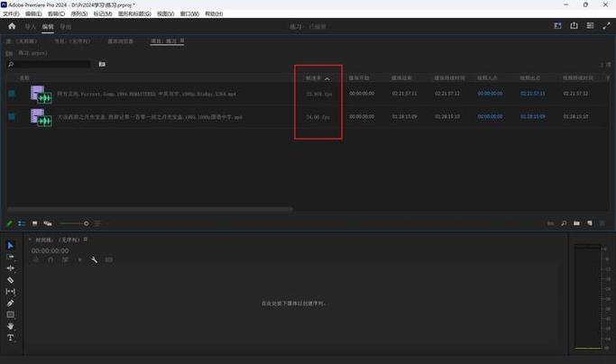616x364 pixels.
Task: Select the Slip tool
Action: pyautogui.click(x=11, y=291)
